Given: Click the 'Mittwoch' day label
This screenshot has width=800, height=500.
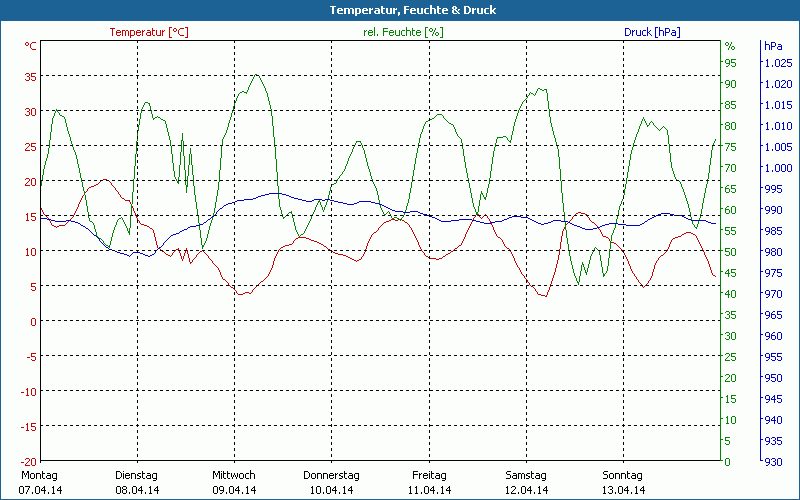Looking at the screenshot, I should pos(234,475).
